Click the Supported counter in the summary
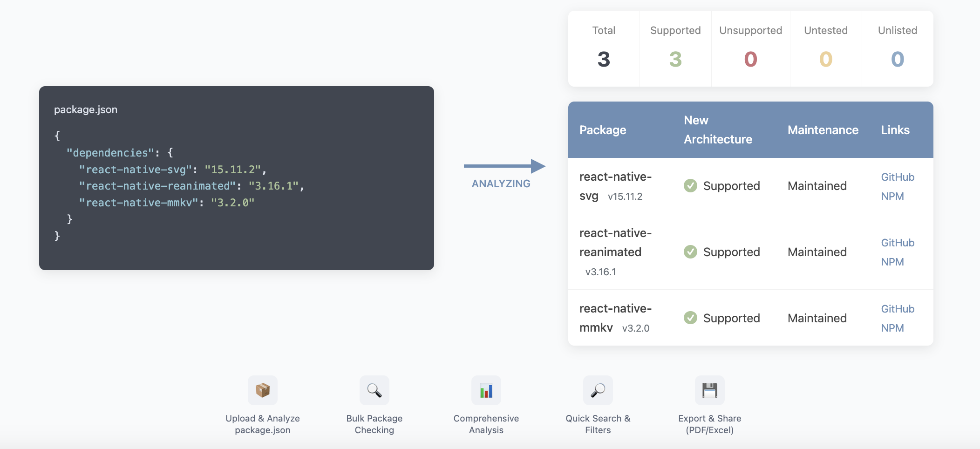 click(x=675, y=49)
